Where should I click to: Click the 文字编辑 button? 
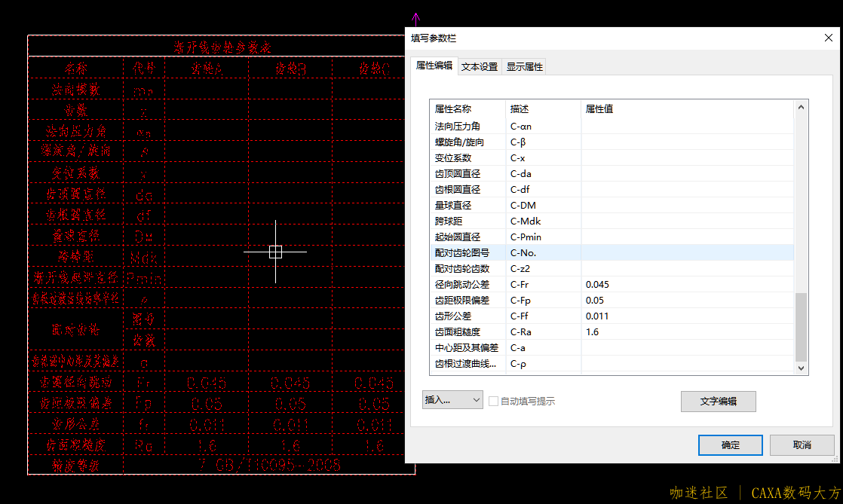point(718,402)
